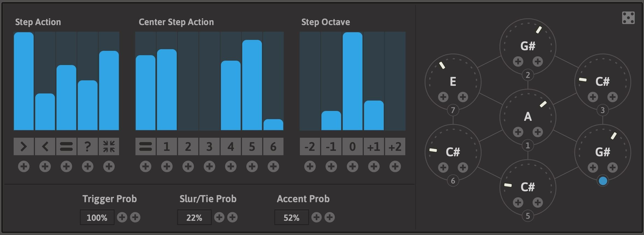The width and height of the screenshot is (644, 235).
Task: Click the '?' random Step Action icon
Action: point(87,146)
